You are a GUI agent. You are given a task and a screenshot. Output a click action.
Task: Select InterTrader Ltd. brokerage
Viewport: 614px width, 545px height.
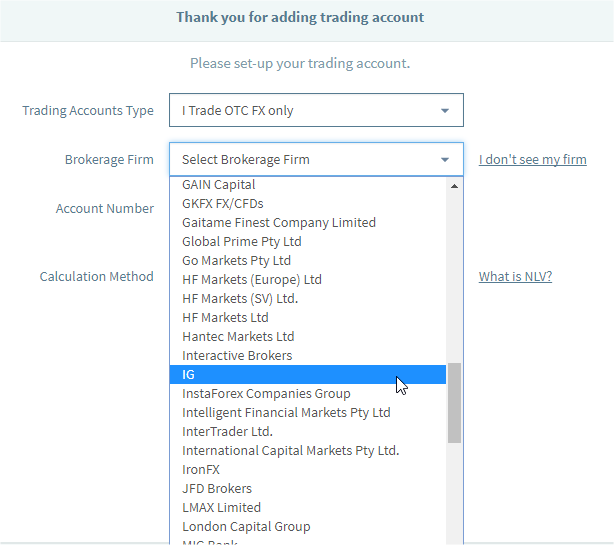coord(227,432)
